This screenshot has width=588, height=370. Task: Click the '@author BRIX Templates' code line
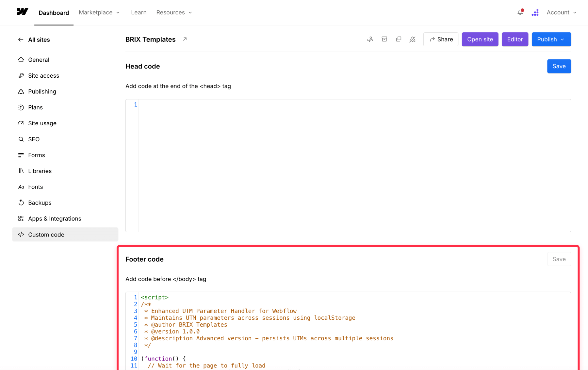coord(186,325)
